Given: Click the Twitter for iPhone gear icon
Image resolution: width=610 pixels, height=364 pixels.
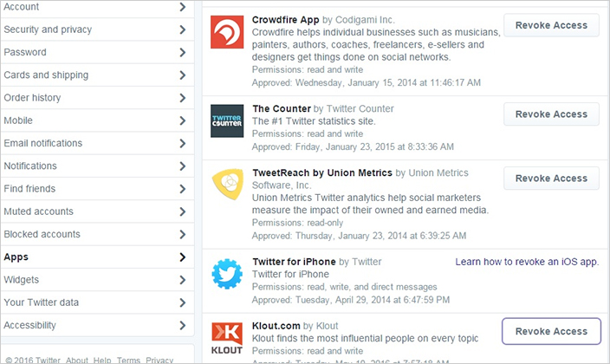Looking at the screenshot, I should [227, 274].
